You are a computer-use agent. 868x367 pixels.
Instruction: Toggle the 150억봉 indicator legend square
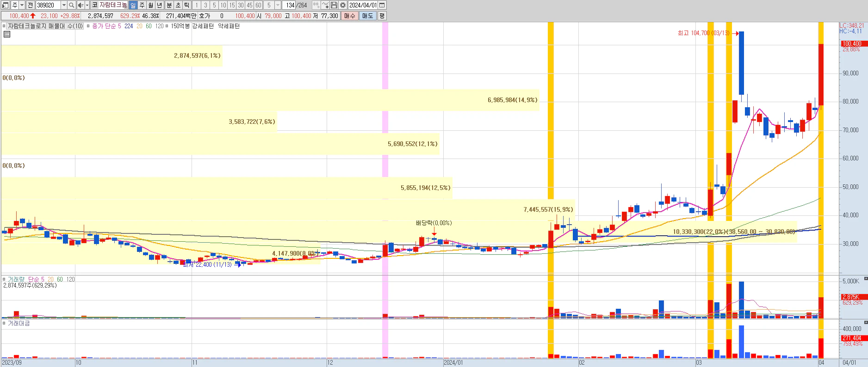point(167,26)
